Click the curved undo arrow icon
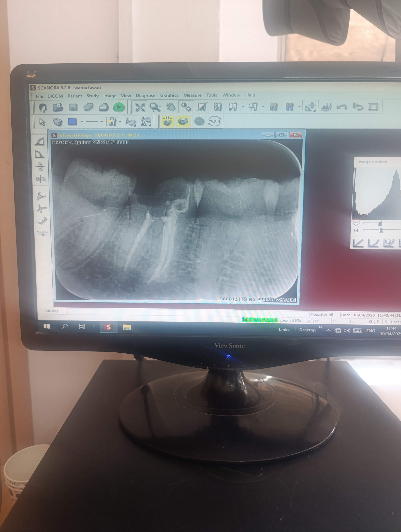The width and height of the screenshot is (401, 532). coord(342,107)
